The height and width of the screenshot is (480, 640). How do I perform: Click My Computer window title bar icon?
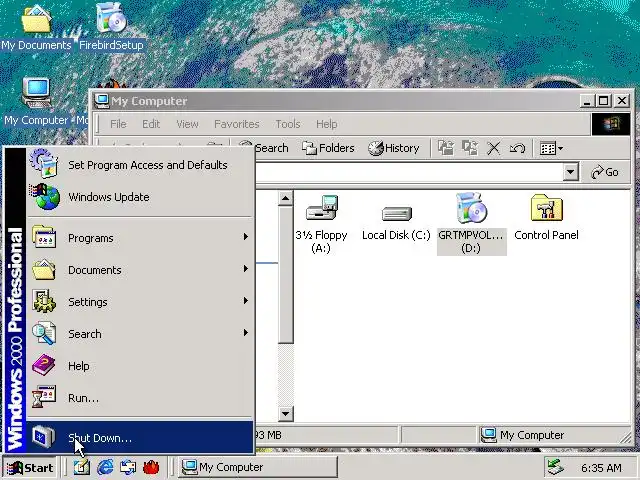coord(101,100)
